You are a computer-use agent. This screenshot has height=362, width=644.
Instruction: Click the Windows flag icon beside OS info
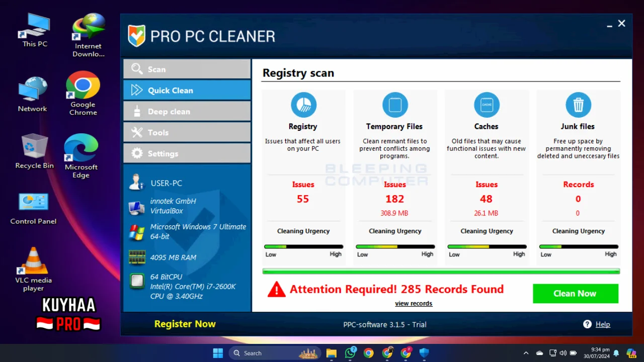pos(136,232)
